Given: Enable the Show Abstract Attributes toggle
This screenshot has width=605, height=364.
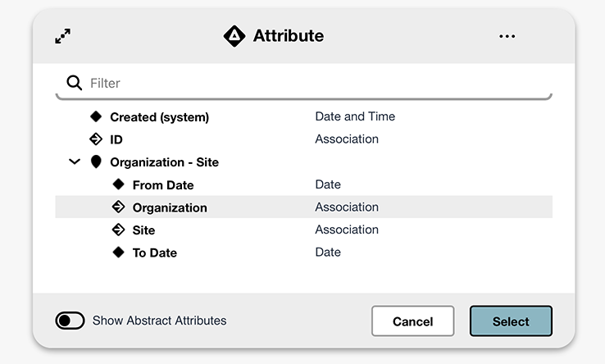Looking at the screenshot, I should point(71,321).
